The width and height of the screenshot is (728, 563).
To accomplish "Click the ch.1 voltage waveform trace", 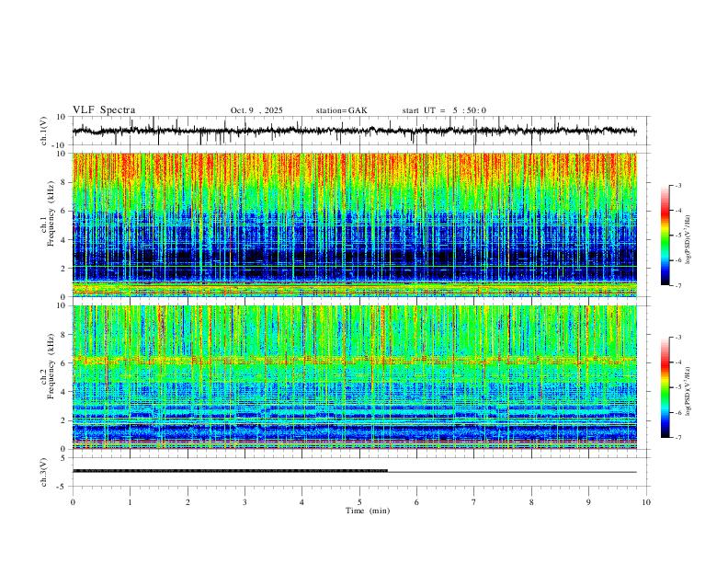I will pos(355,131).
